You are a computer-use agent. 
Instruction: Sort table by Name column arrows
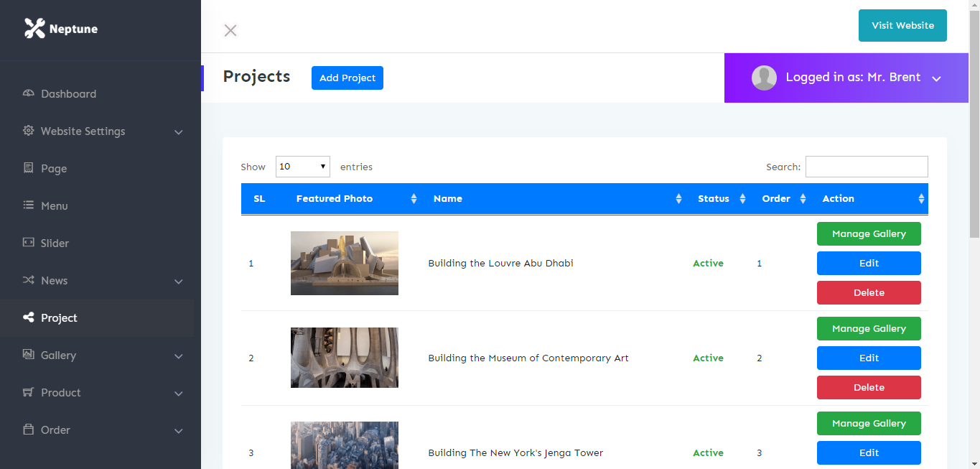(x=678, y=199)
